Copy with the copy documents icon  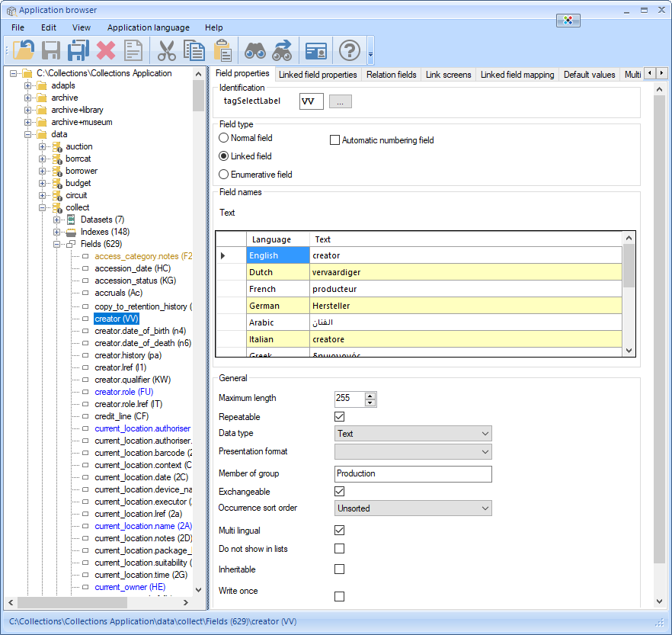pyautogui.click(x=194, y=50)
